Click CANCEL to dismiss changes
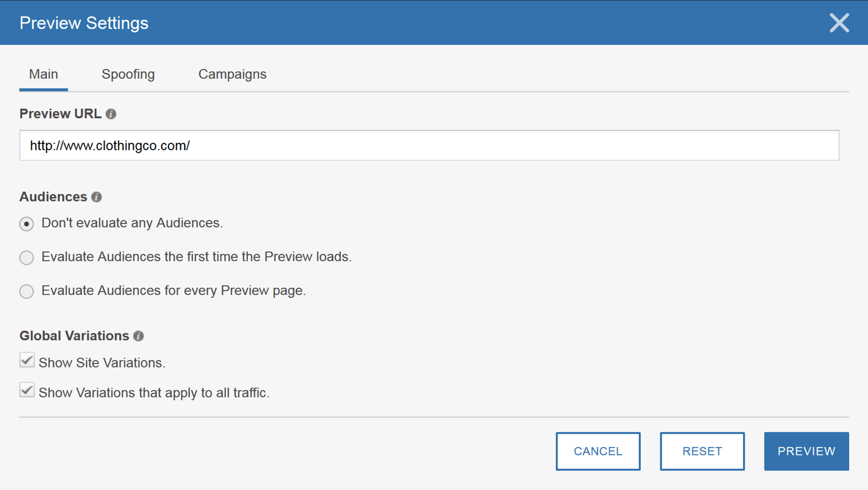 click(598, 451)
